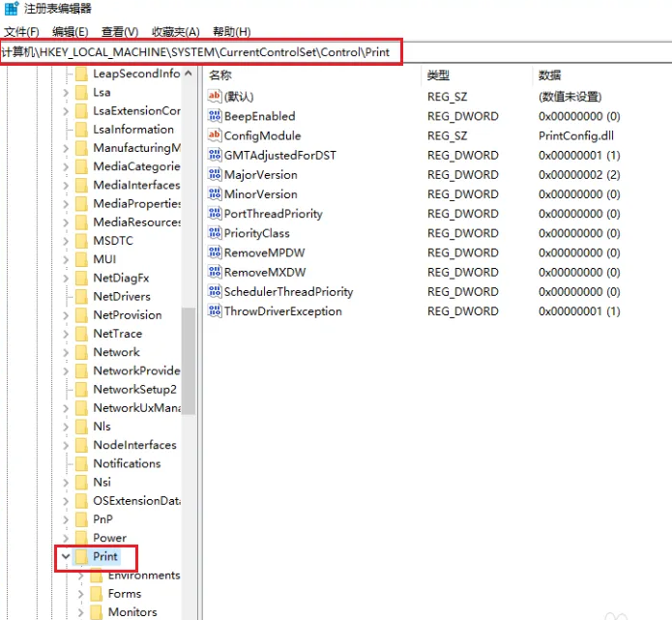Open the 编辑(E) menu

[x=71, y=32]
